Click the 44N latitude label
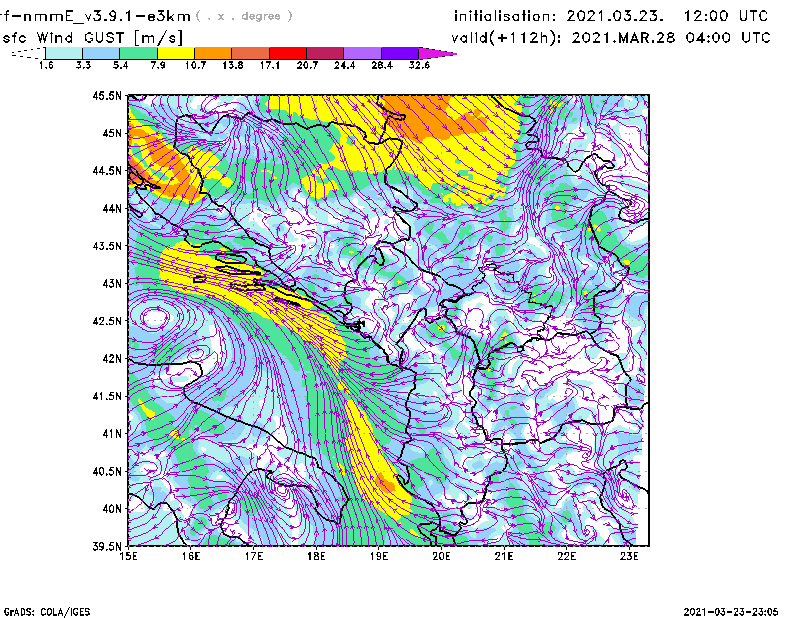This screenshot has width=800, height=618. click(x=112, y=208)
